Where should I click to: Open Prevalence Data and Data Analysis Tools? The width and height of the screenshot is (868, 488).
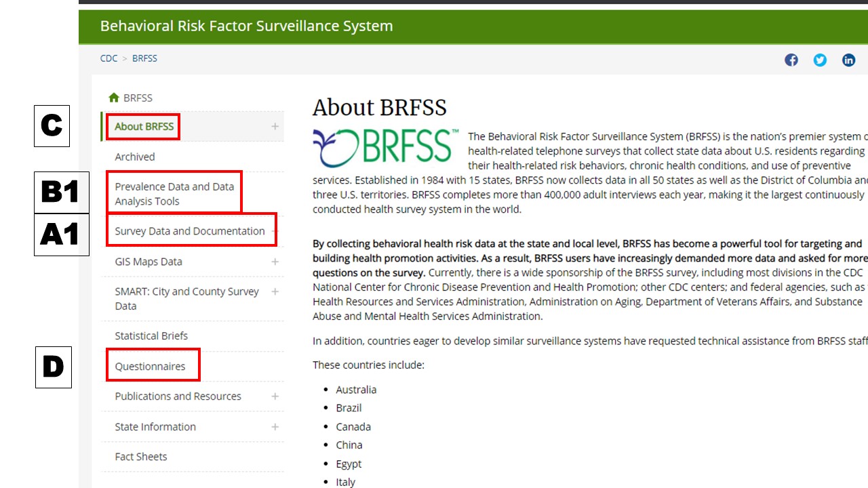click(x=174, y=193)
